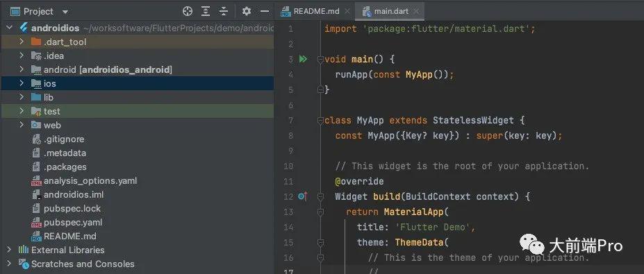Select pubspec.yaml file
The height and width of the screenshot is (274, 644).
click(x=73, y=222)
